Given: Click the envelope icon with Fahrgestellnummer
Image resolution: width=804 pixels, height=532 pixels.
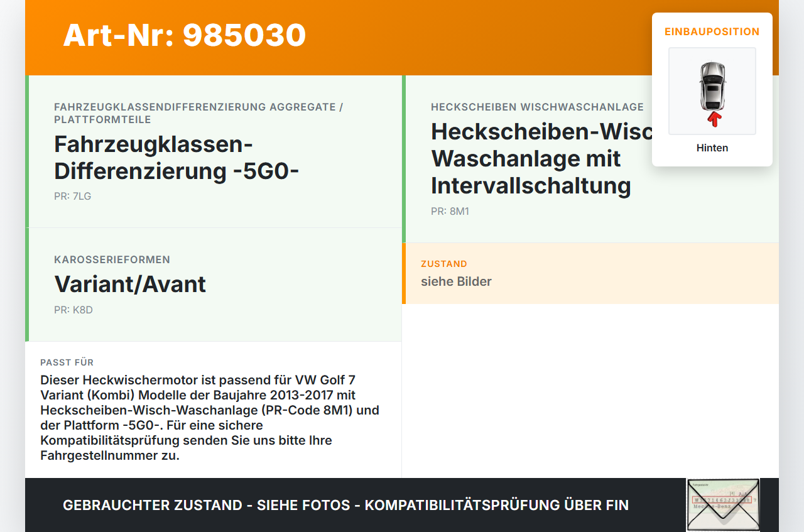Looking at the screenshot, I should (x=721, y=505).
